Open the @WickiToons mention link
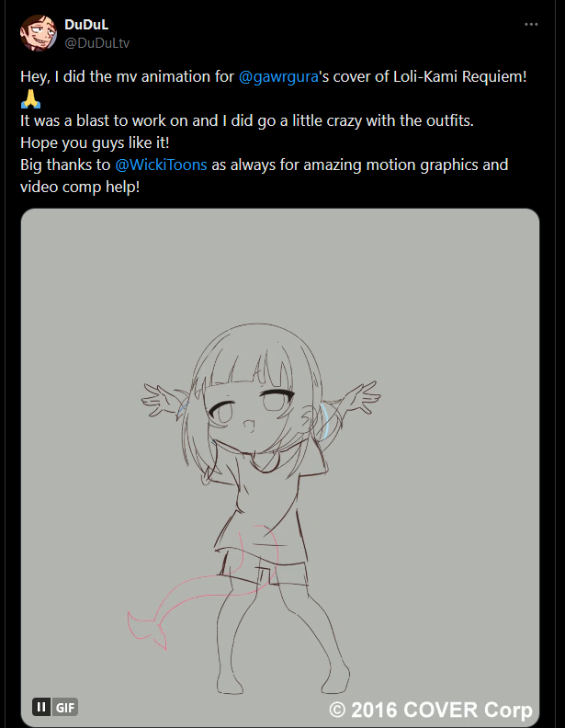Image resolution: width=565 pixels, height=728 pixels. tap(161, 165)
